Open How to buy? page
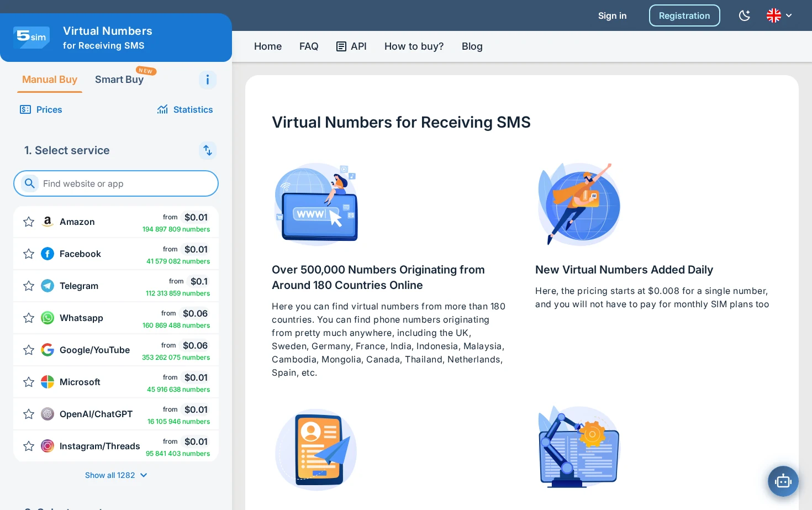The width and height of the screenshot is (812, 510). coord(414,46)
